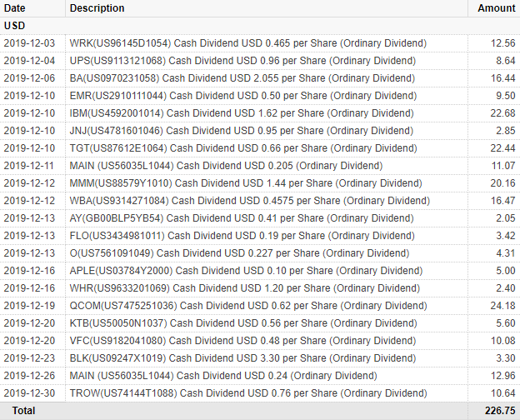Click the UPS dividend description
The width and height of the screenshot is (520, 420).
[x=242, y=61]
